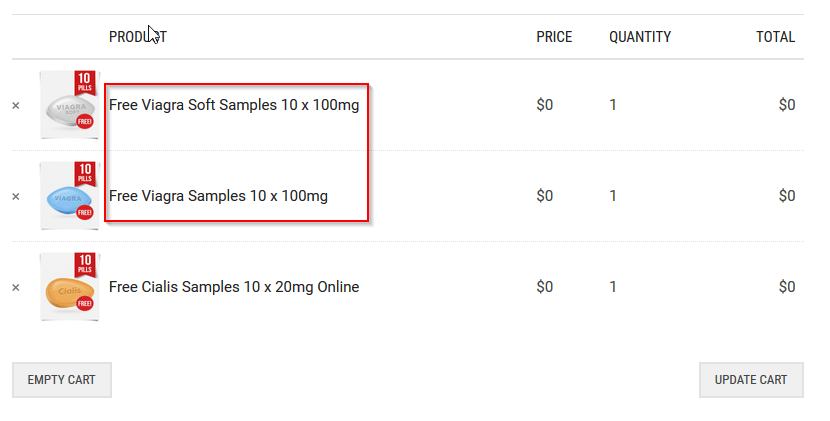The height and width of the screenshot is (421, 830).
Task: Click the TOTAL column header
Action: tap(775, 37)
